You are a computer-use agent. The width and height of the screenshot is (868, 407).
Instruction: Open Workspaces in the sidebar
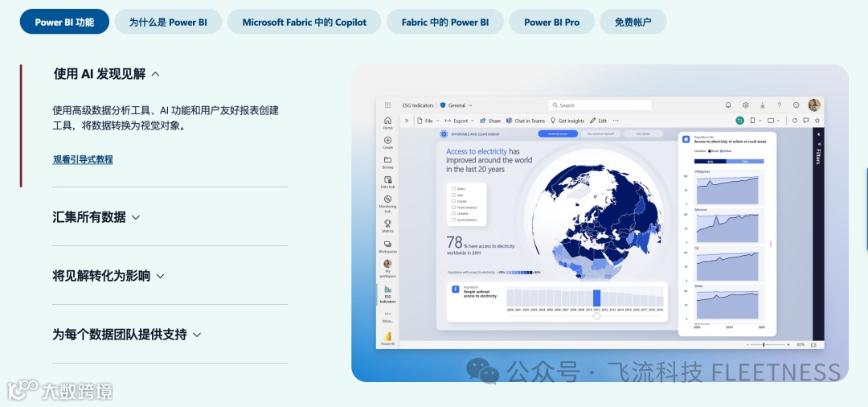coord(387,246)
